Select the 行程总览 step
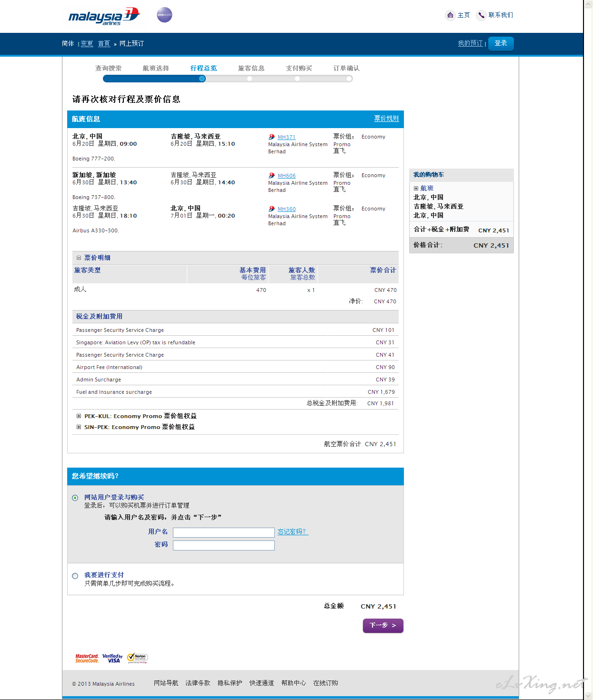Screen dimensions: 593x700 pyautogui.click(x=203, y=68)
